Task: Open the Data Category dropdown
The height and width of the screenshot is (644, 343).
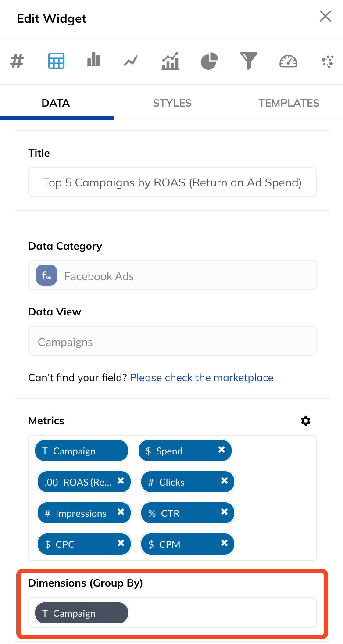Action: tap(172, 275)
